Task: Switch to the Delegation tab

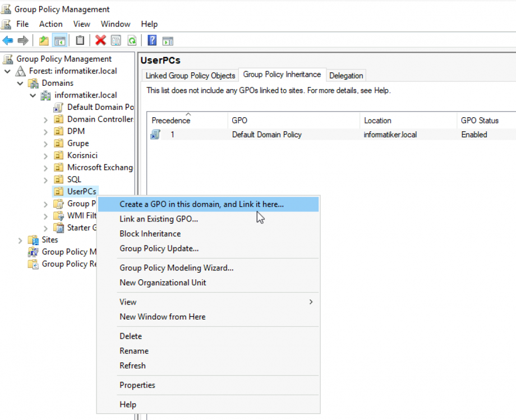Action: pos(346,75)
